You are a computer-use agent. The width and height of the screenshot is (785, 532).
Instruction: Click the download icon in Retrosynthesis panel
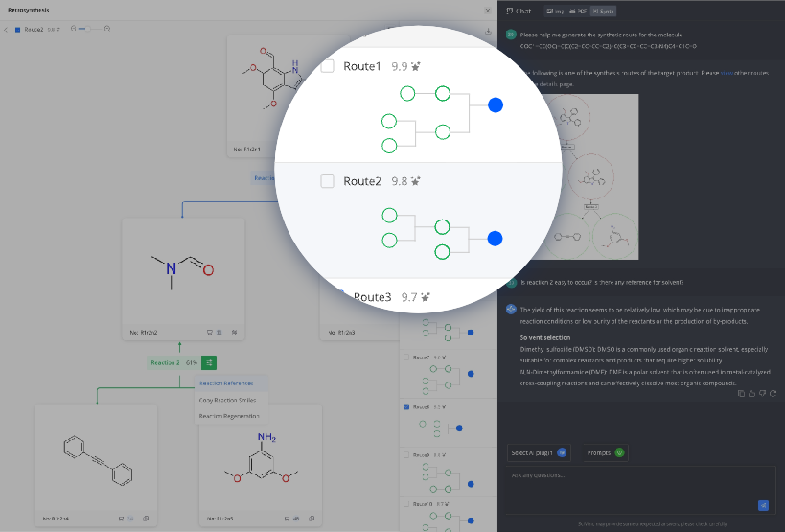coord(489,30)
